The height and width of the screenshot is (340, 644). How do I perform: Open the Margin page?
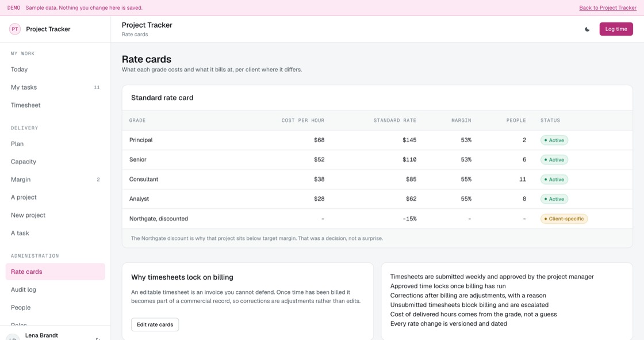tap(55, 179)
